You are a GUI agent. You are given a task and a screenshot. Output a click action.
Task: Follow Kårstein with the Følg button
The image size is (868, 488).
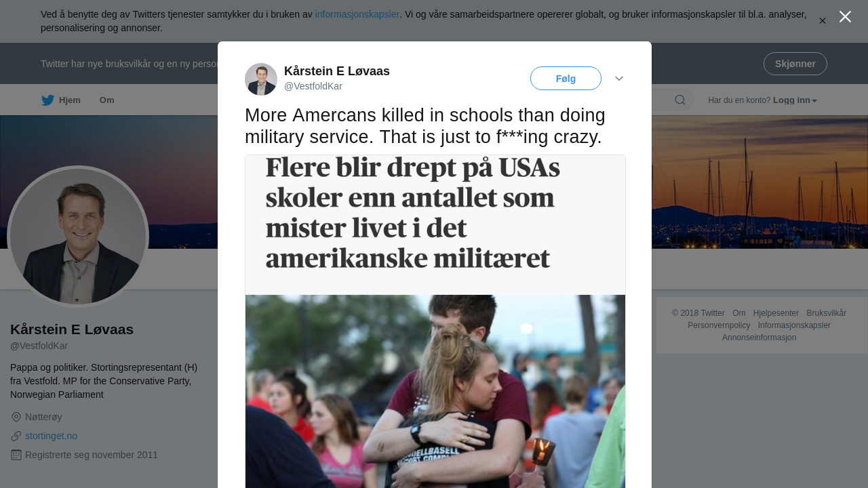pyautogui.click(x=566, y=79)
